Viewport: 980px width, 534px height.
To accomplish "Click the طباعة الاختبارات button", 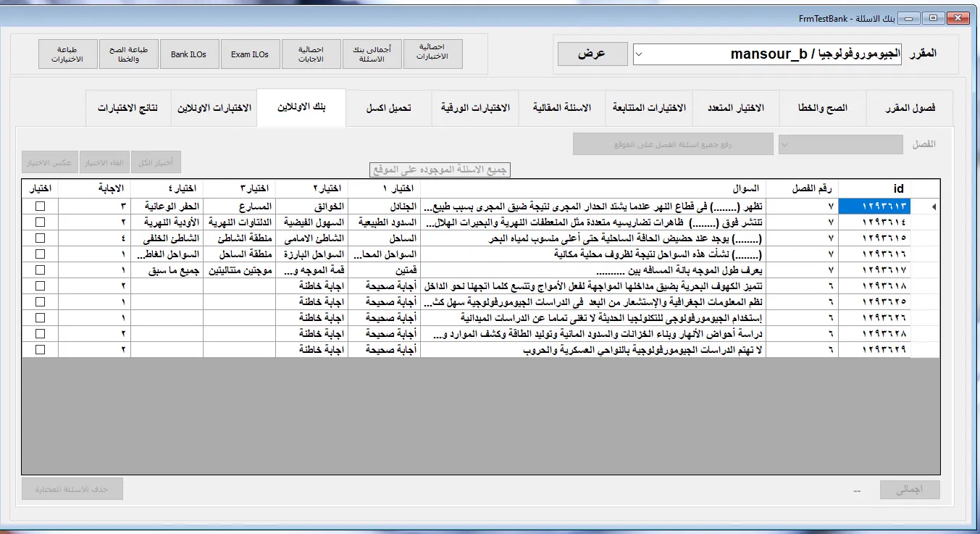I will click(67, 54).
